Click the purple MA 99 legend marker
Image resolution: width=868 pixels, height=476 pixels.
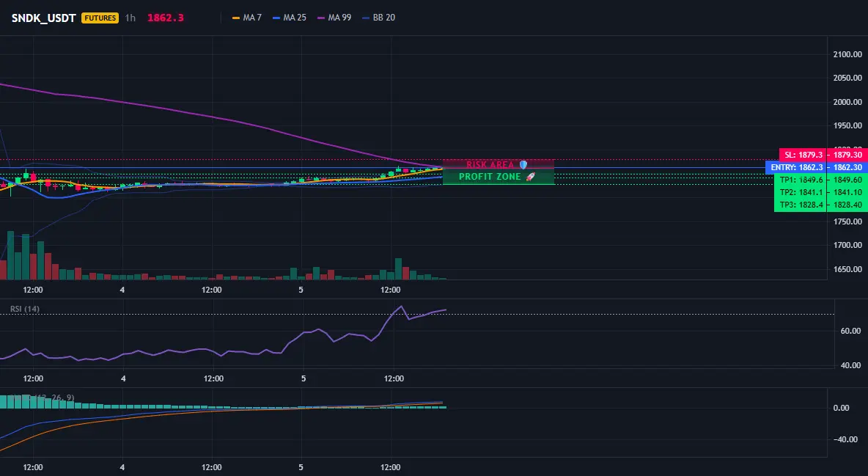pyautogui.click(x=321, y=18)
